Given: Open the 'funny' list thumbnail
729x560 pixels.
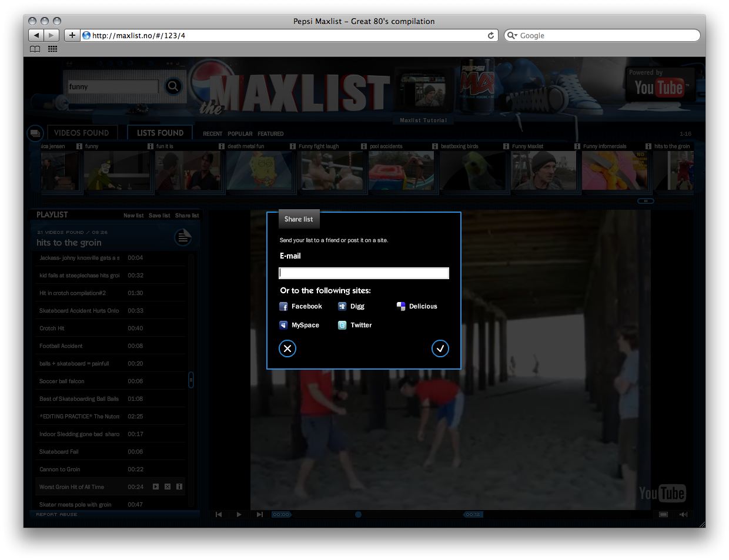Looking at the screenshot, I should click(x=117, y=171).
